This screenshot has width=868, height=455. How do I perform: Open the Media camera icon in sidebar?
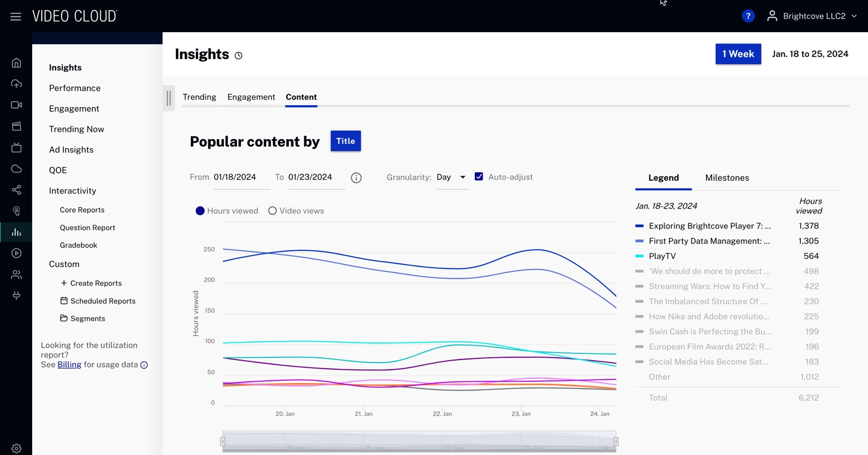16,105
